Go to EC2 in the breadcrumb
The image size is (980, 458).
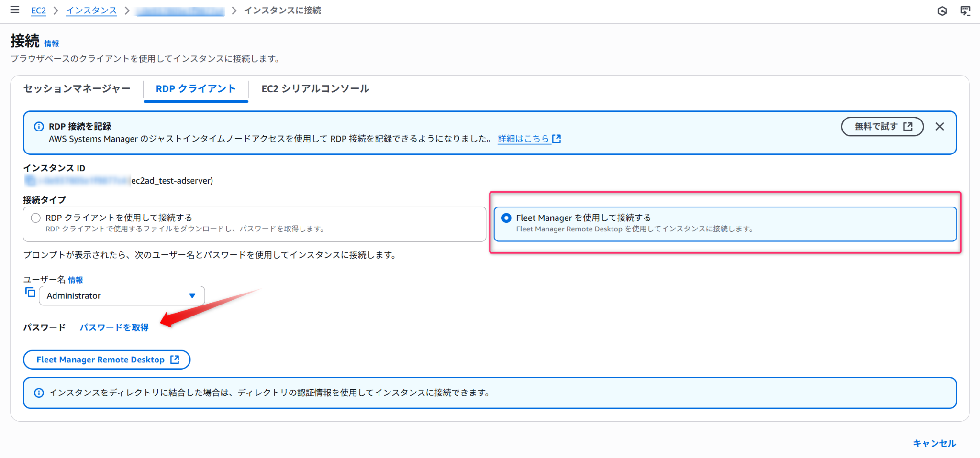(38, 11)
